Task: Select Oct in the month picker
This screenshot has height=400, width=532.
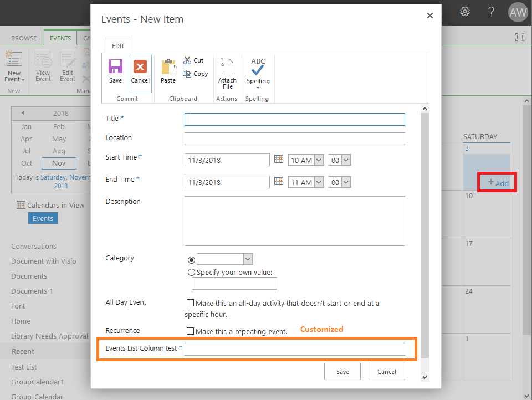Action: click(x=27, y=163)
